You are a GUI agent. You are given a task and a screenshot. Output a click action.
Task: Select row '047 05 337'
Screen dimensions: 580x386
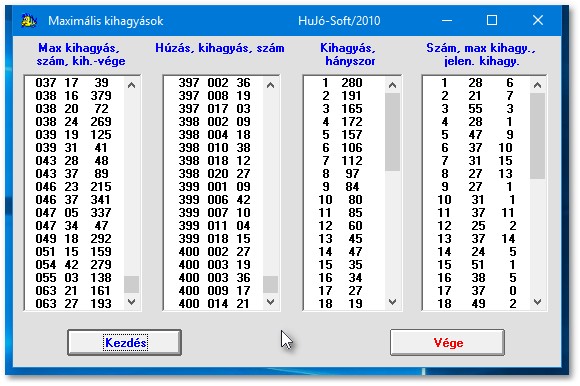click(x=74, y=212)
